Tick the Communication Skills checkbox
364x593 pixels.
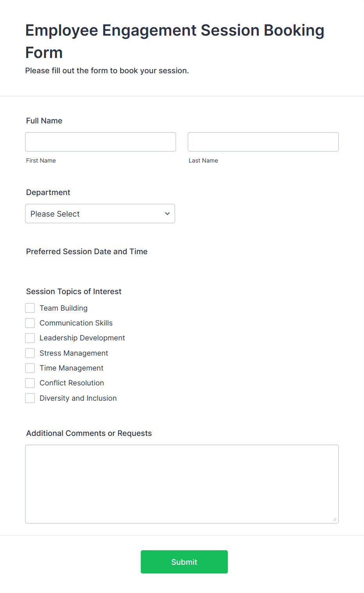coord(30,323)
